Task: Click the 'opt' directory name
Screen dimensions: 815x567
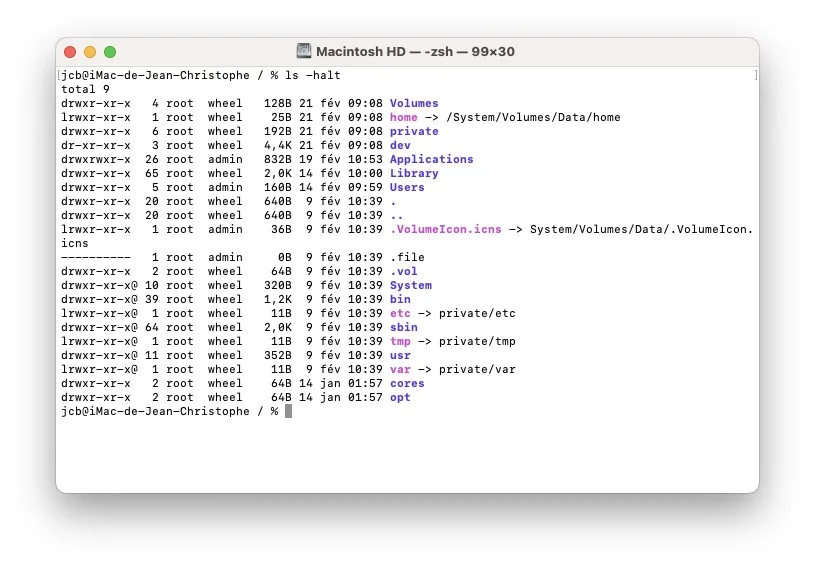Action: point(400,398)
